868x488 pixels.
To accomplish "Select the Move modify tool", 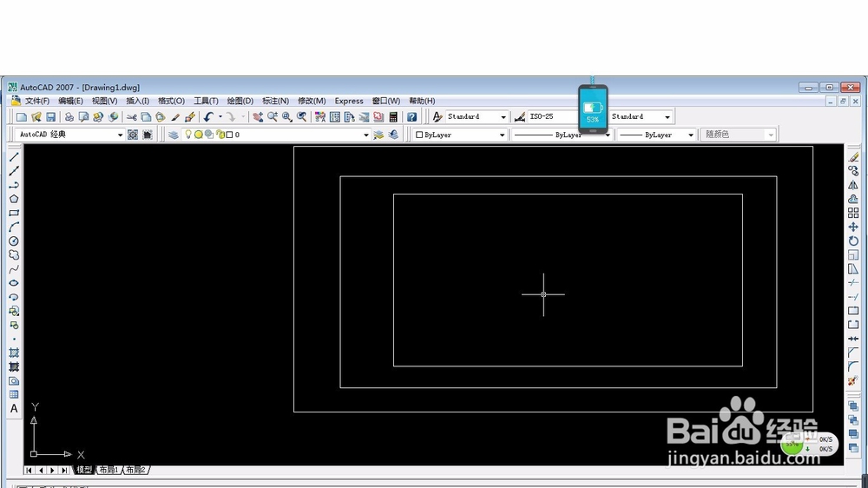I will pyautogui.click(x=853, y=228).
